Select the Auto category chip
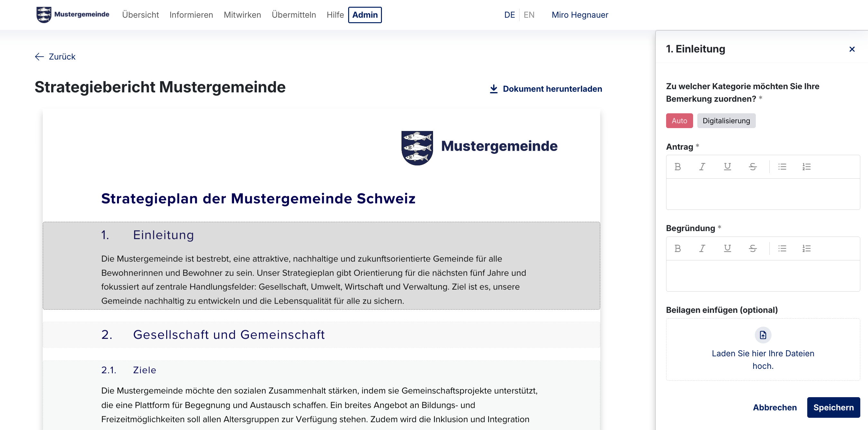Screen dimensions: 868x430 coord(679,121)
